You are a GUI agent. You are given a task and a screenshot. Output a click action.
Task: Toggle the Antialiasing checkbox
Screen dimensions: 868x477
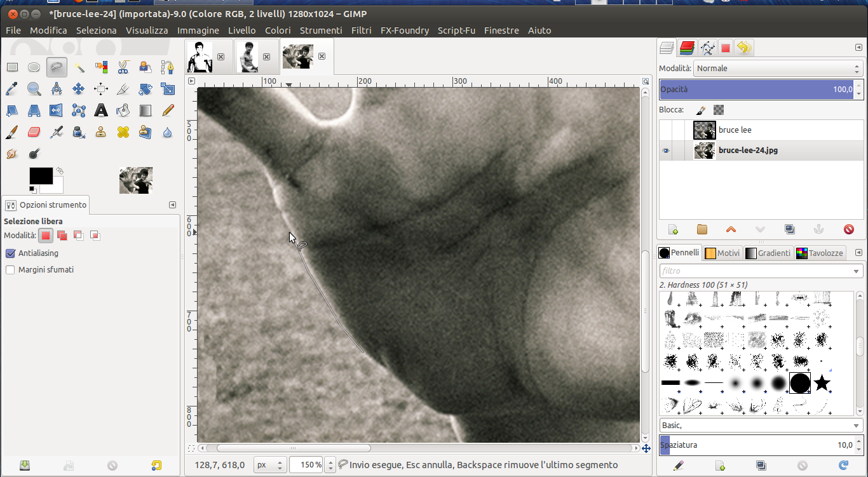click(10, 253)
